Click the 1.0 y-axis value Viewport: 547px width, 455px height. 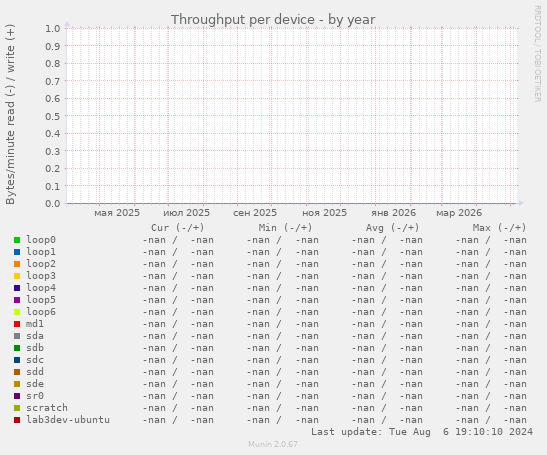pyautogui.click(x=53, y=29)
